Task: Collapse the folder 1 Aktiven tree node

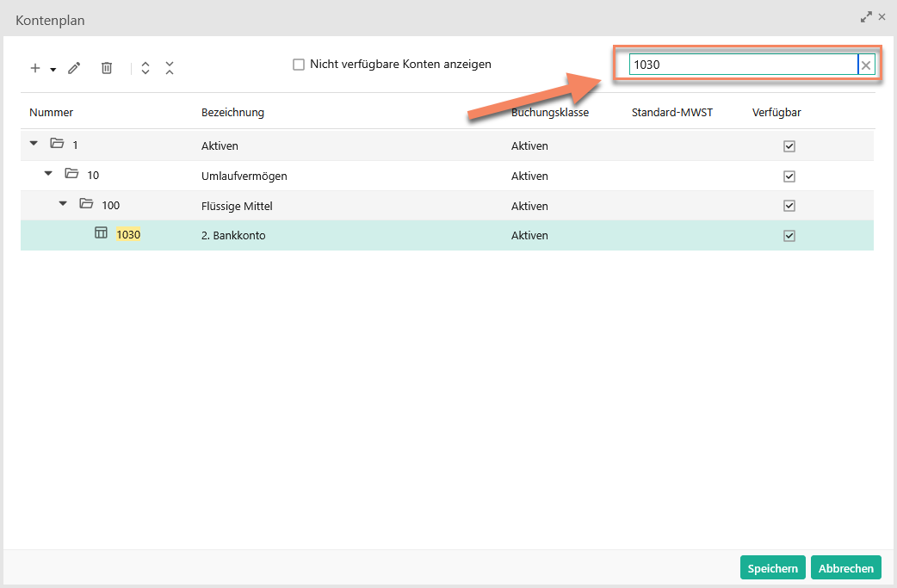Action: click(x=34, y=143)
